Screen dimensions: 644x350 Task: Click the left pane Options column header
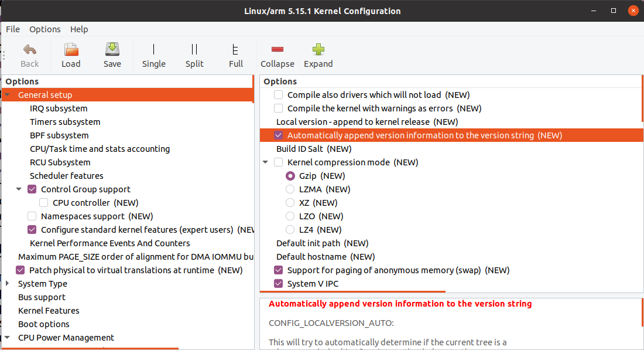pos(127,81)
